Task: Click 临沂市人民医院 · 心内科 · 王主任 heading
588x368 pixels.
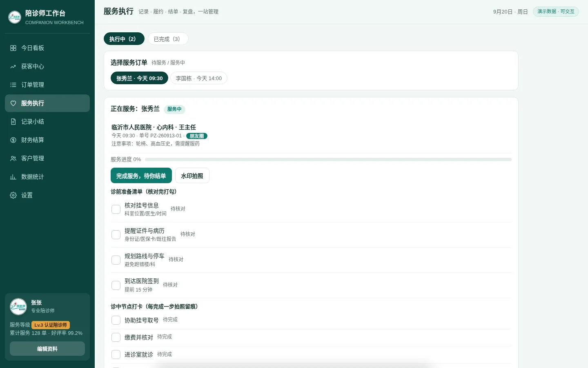Action: point(154,127)
